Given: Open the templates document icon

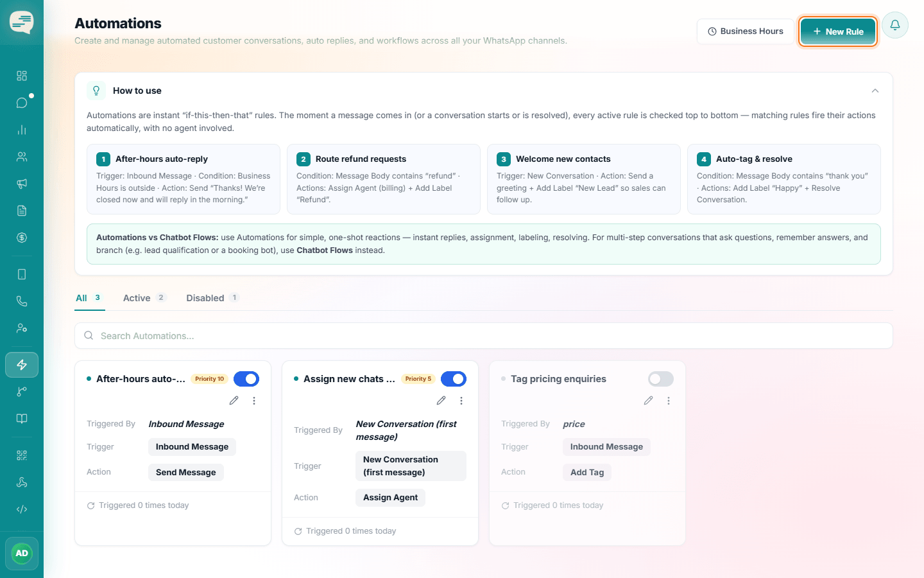Looking at the screenshot, I should click(22, 211).
